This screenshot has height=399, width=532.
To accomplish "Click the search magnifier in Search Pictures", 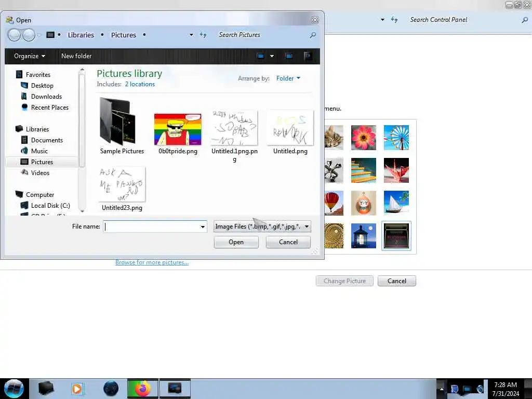I will 313,35.
